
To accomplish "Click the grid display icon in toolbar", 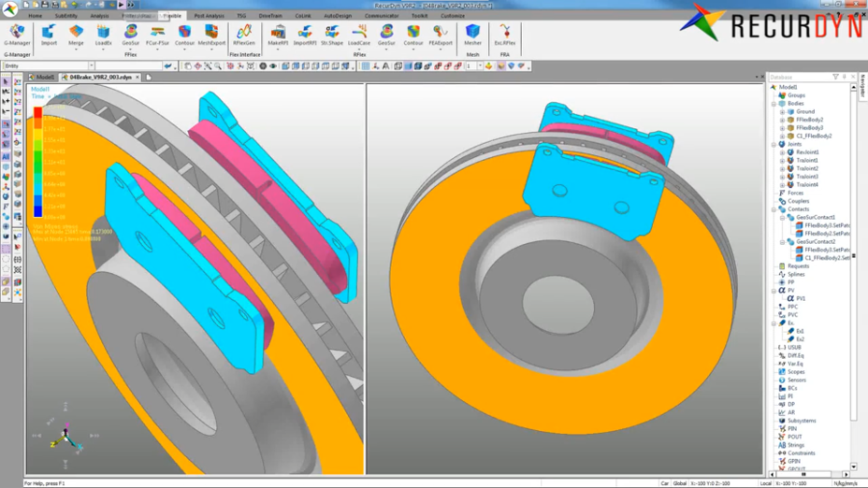I will (x=366, y=66).
